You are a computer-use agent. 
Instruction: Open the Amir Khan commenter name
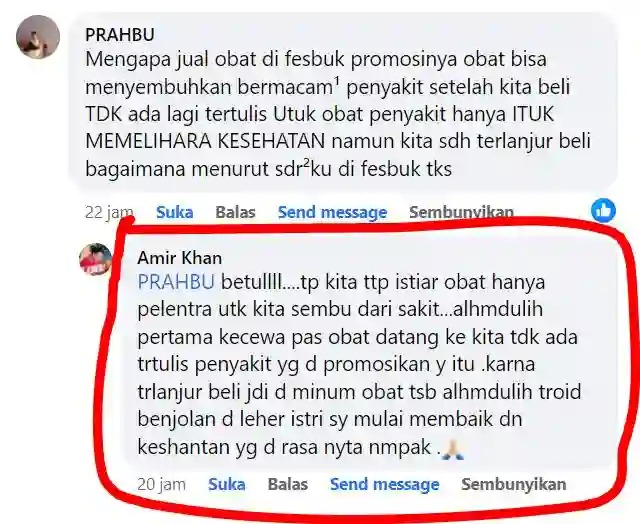180,258
